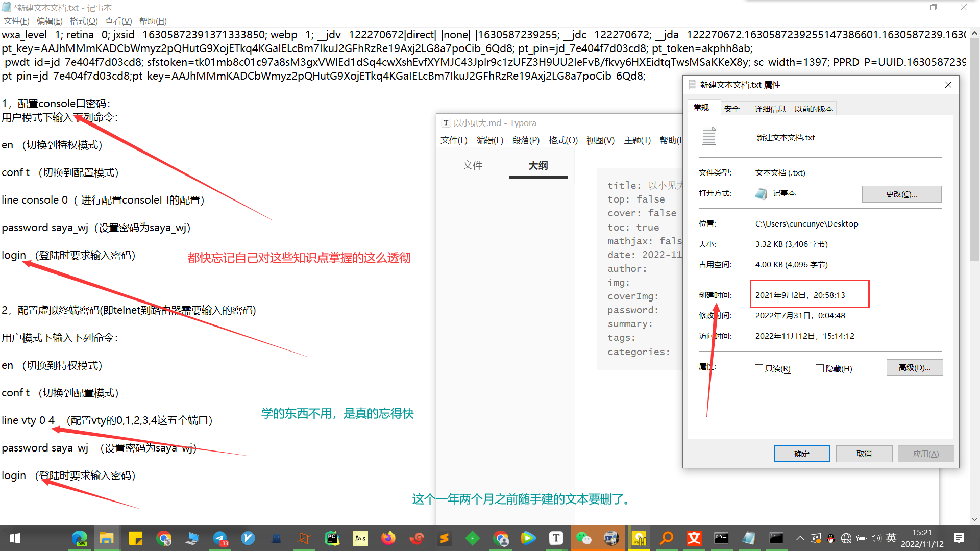
Task: Switch to the 详细信息 tab
Action: point(770,109)
